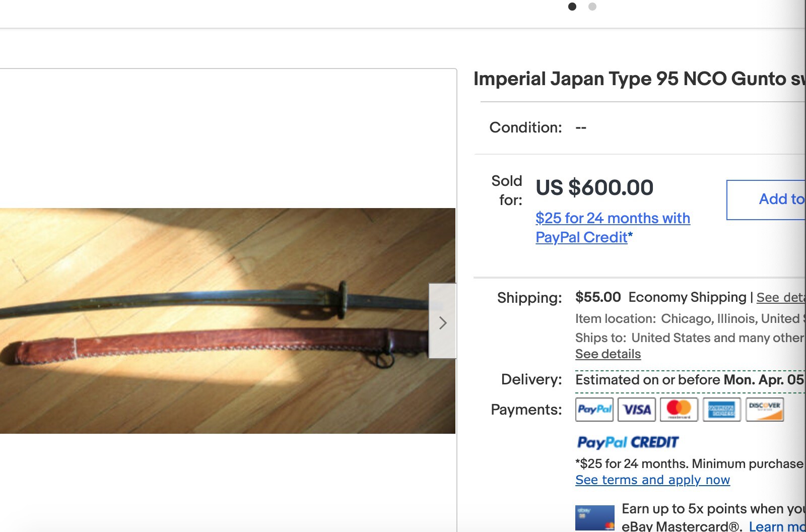Switch to the second carousel dot
The width and height of the screenshot is (806, 532).
592,7
